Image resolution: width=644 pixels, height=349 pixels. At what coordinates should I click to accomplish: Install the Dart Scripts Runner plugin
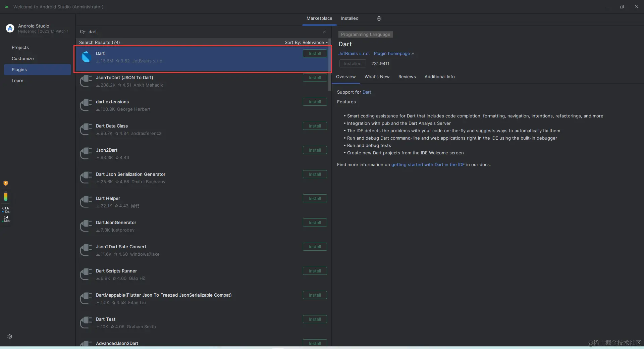pyautogui.click(x=315, y=271)
